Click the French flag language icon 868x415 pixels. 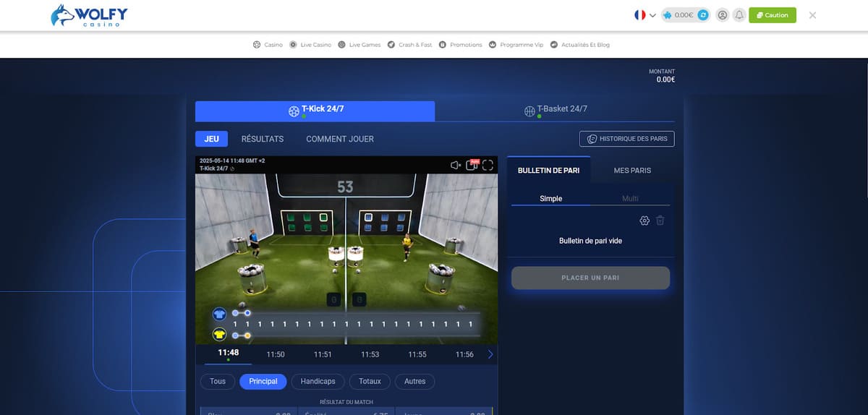coord(639,14)
